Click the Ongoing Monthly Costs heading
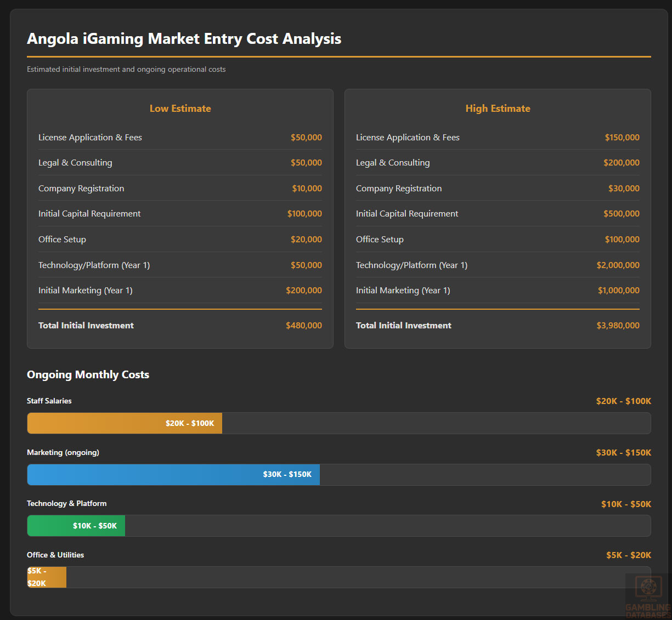The width and height of the screenshot is (672, 620). pos(88,375)
